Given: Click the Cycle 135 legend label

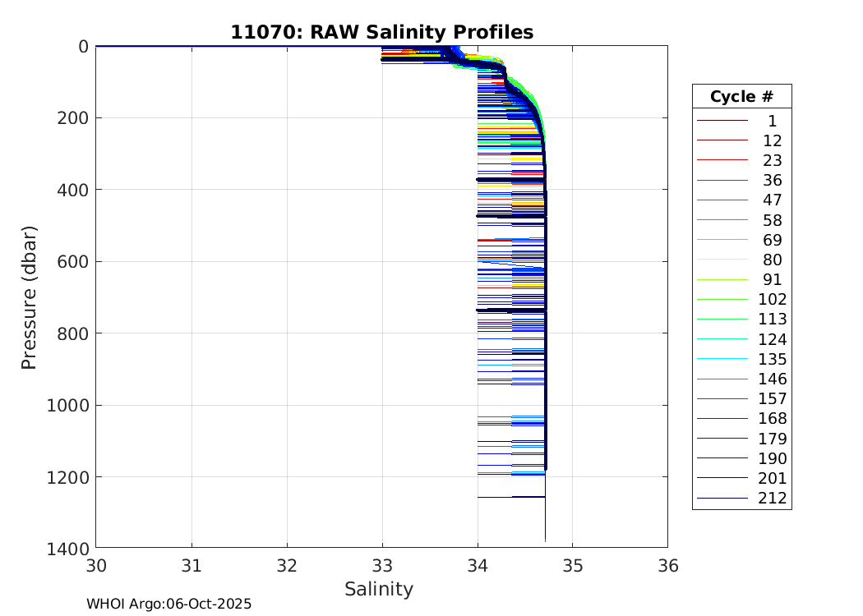Looking at the screenshot, I should tap(772, 359).
